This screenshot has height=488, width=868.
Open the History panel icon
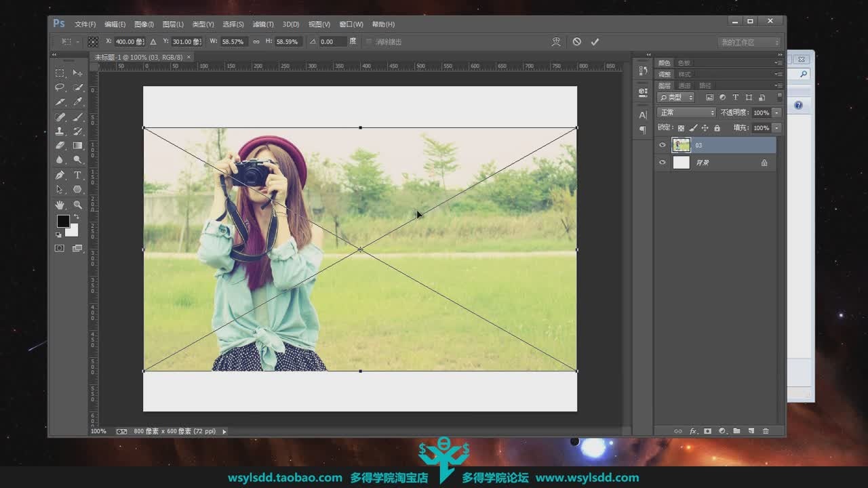(x=643, y=70)
